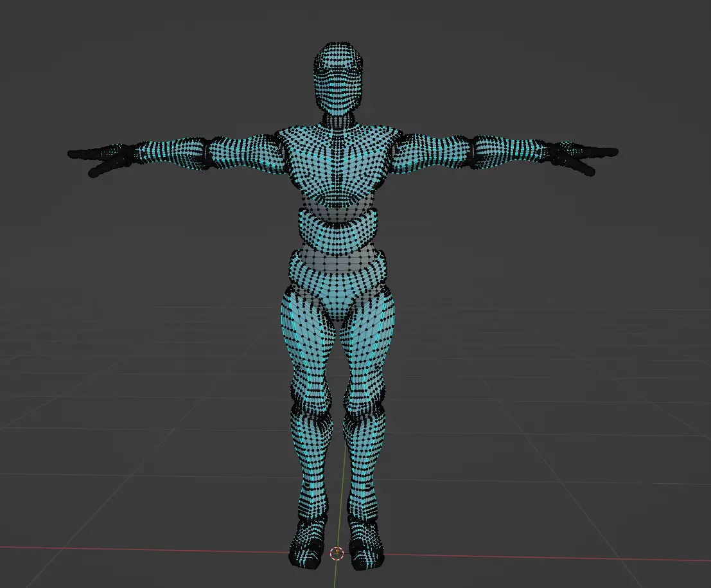Click the 3D cursor between the feet

[x=337, y=553]
